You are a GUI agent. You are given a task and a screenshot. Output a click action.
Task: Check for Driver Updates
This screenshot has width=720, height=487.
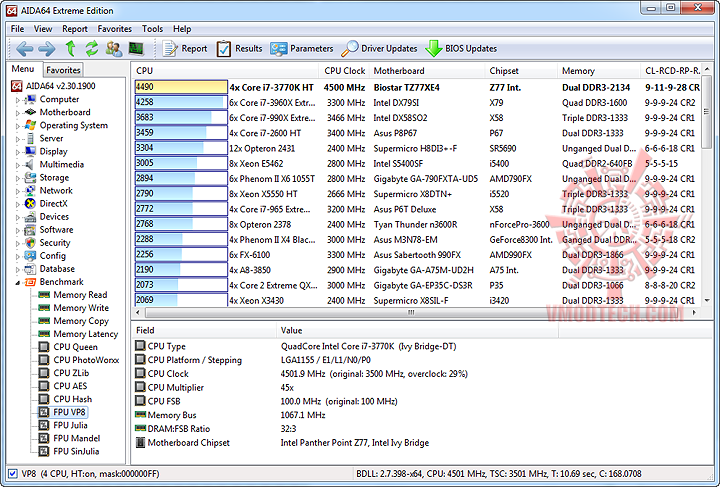(379, 49)
